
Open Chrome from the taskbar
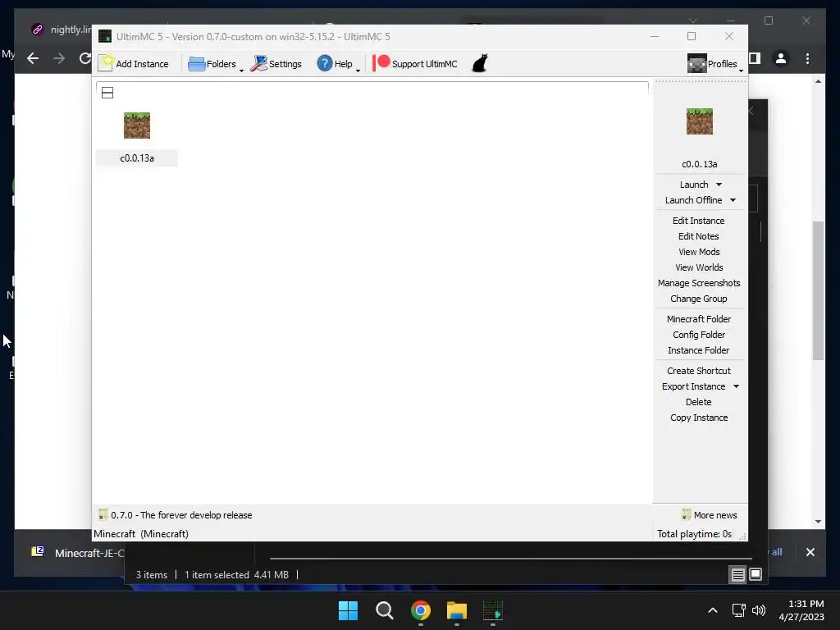click(x=421, y=610)
